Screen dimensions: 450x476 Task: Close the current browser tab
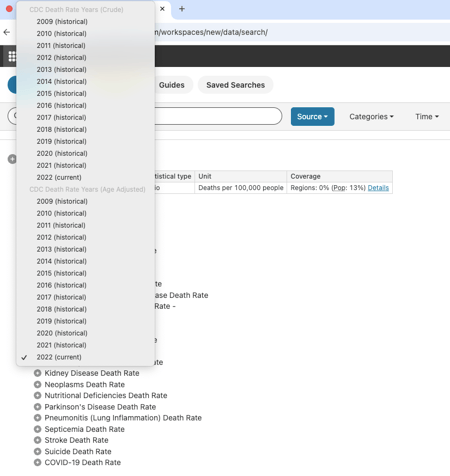point(162,9)
